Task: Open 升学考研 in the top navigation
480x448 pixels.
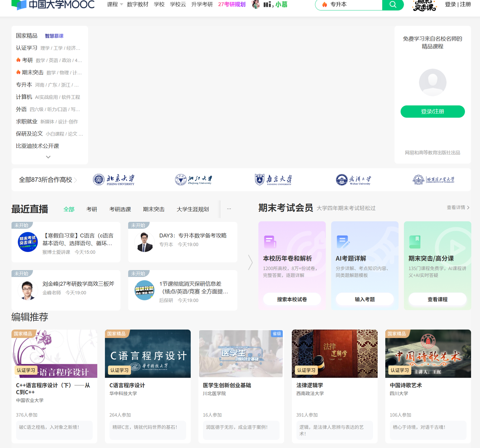Action: [202, 4]
